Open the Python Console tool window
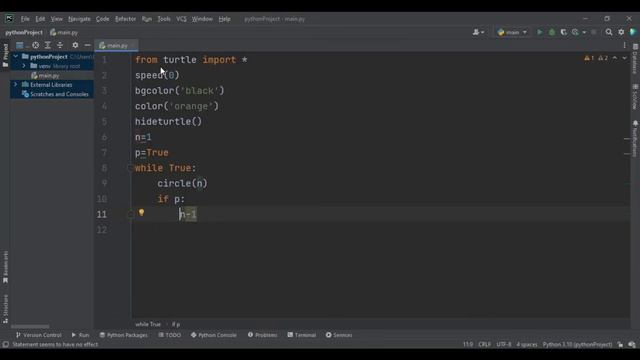 point(213,335)
